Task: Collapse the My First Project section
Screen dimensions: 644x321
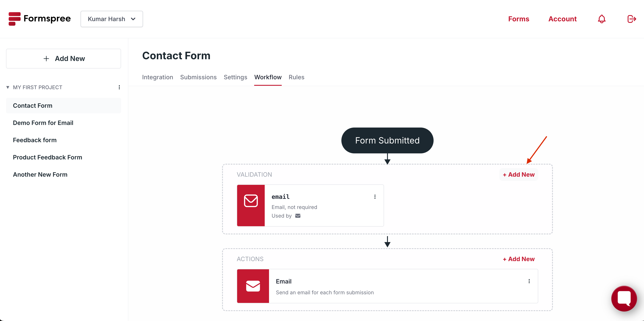Action: 8,87
